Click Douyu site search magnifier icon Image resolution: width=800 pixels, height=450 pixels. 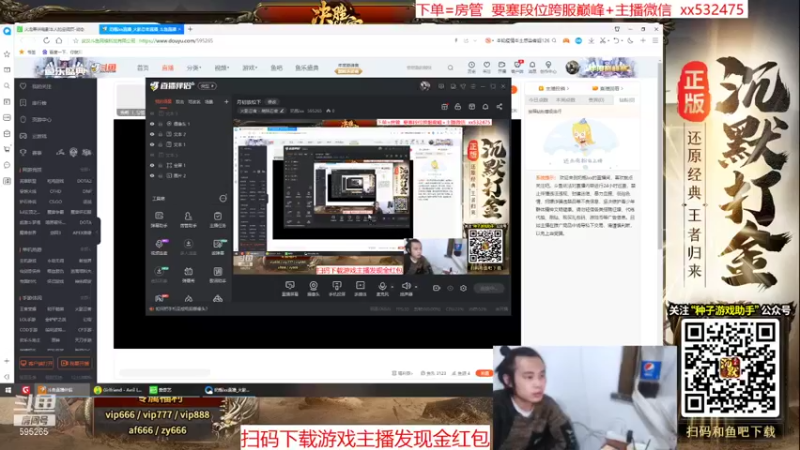pos(451,67)
